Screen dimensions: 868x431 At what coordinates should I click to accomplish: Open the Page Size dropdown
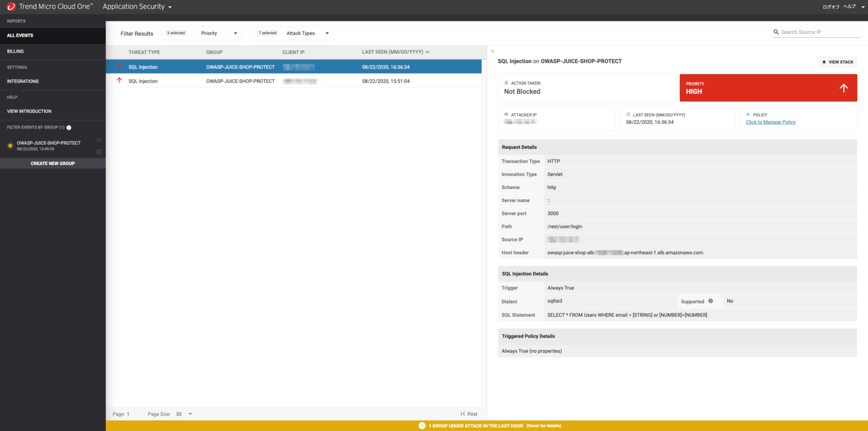pyautogui.click(x=190, y=413)
